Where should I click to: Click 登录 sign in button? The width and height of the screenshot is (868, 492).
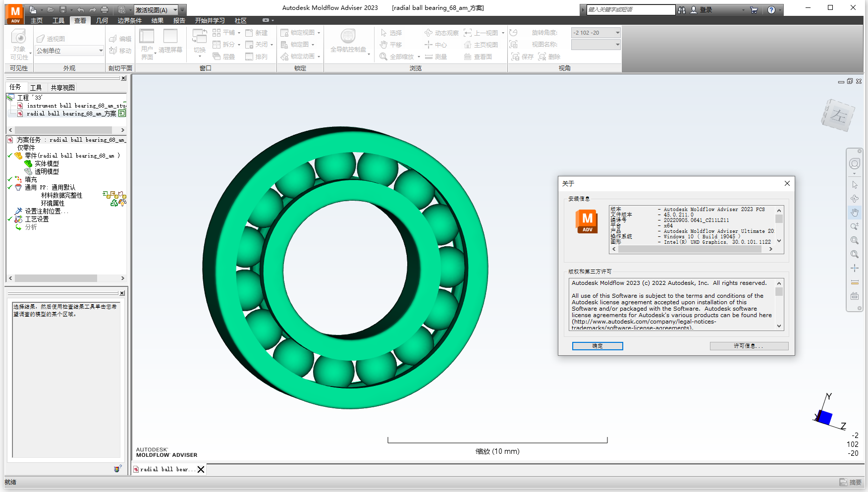click(701, 9)
